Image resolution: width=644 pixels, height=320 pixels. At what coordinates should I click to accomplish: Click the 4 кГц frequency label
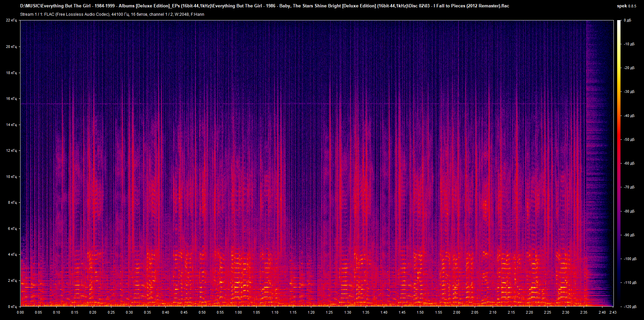click(x=12, y=254)
